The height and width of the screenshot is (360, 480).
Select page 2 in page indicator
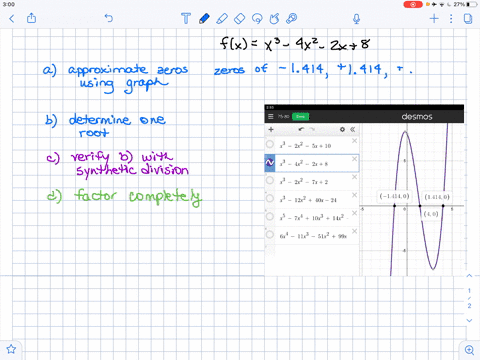coord(469,306)
